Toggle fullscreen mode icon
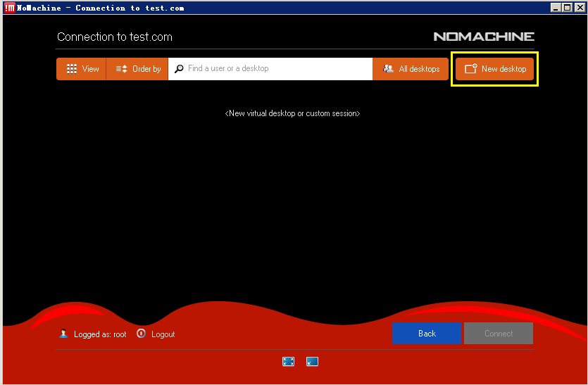The height and width of the screenshot is (385, 588). [289, 361]
